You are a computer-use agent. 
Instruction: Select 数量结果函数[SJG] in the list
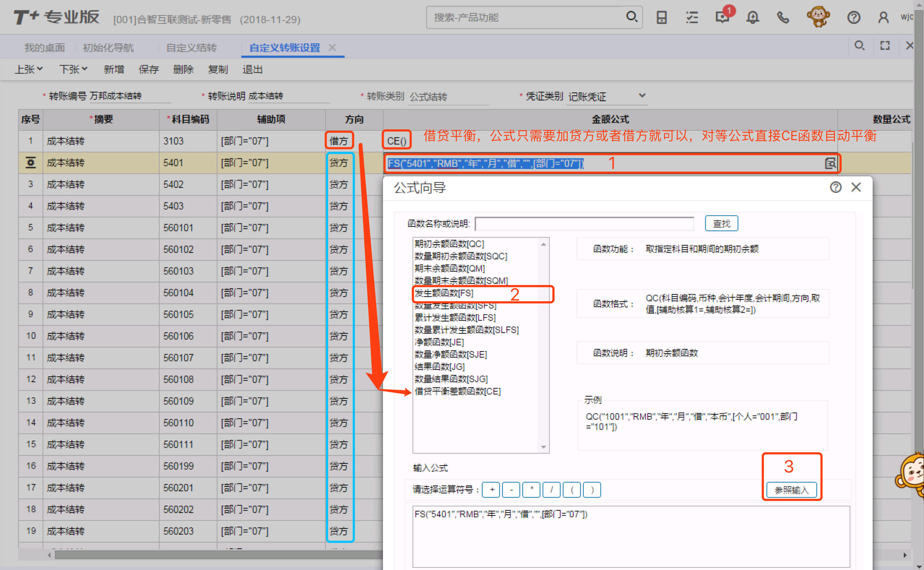pyautogui.click(x=451, y=379)
